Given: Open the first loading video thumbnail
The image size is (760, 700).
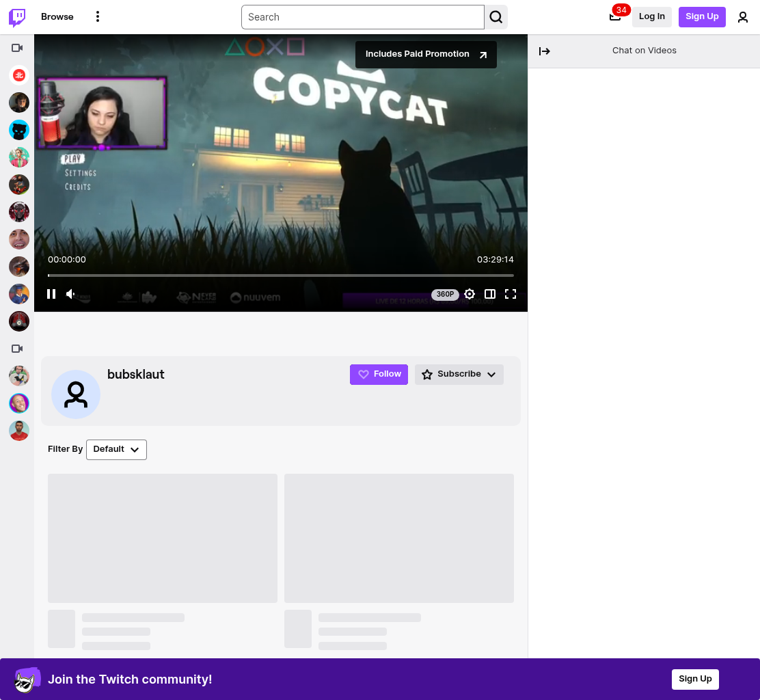Looking at the screenshot, I should (163, 538).
